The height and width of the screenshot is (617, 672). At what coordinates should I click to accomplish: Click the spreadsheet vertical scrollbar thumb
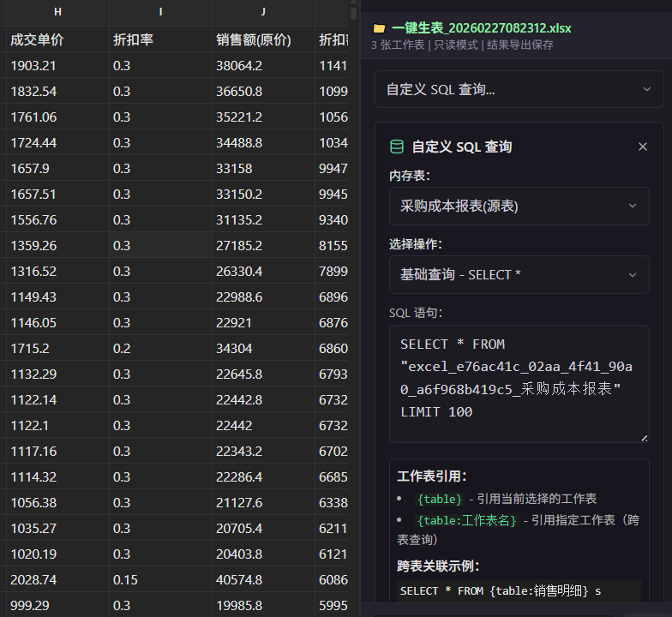[353, 13]
